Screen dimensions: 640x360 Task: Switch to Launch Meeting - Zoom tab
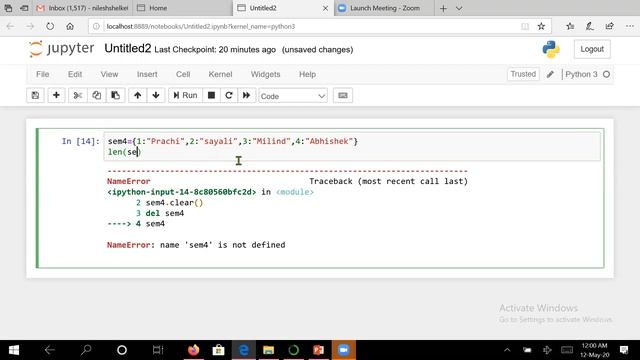click(384, 8)
